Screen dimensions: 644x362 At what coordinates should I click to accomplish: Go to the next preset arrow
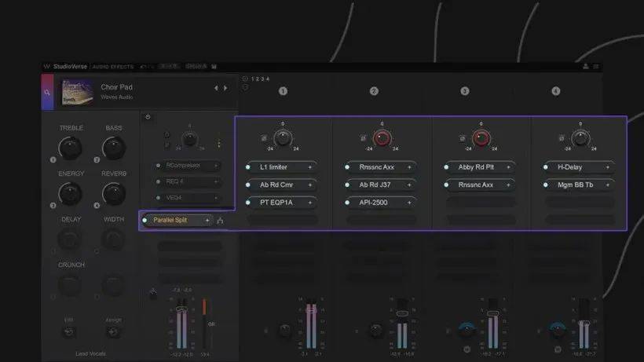pyautogui.click(x=225, y=88)
